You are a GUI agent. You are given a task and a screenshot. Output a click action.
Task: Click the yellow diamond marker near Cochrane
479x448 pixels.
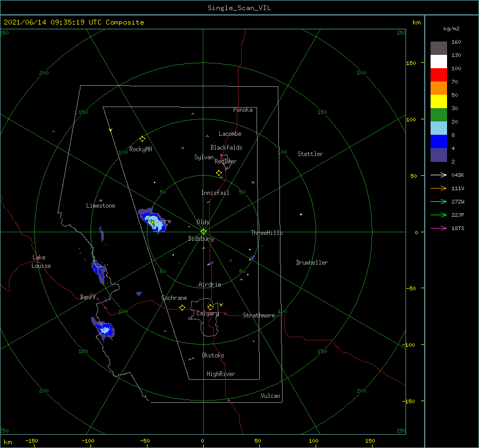[183, 308]
